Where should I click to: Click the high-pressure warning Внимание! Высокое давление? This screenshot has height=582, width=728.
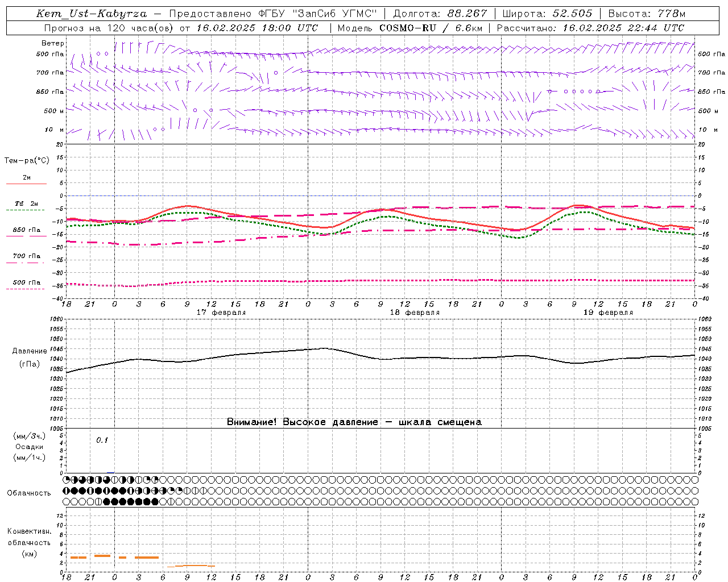(x=302, y=422)
